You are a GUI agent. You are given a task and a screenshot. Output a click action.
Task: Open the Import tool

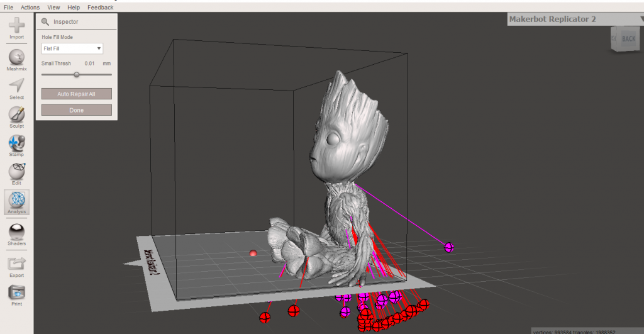click(x=16, y=28)
